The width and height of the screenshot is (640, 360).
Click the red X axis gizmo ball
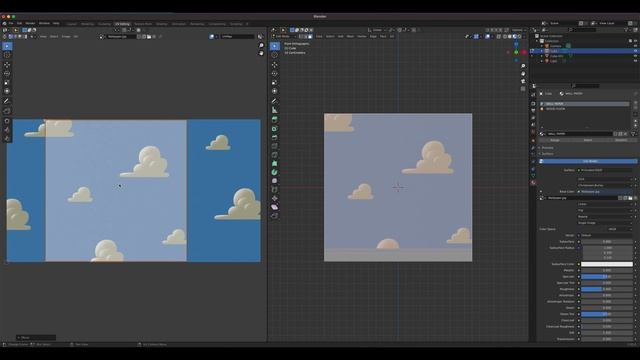pos(524,52)
